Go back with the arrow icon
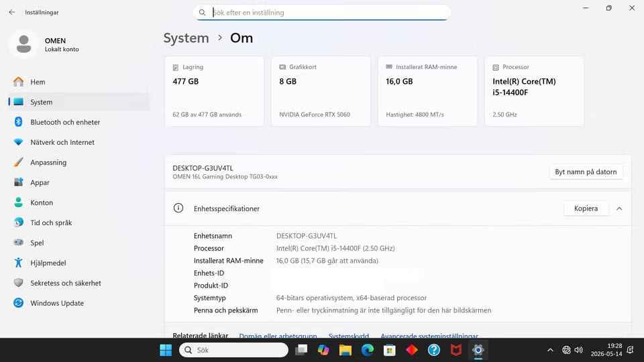The width and height of the screenshot is (644, 362). click(11, 12)
